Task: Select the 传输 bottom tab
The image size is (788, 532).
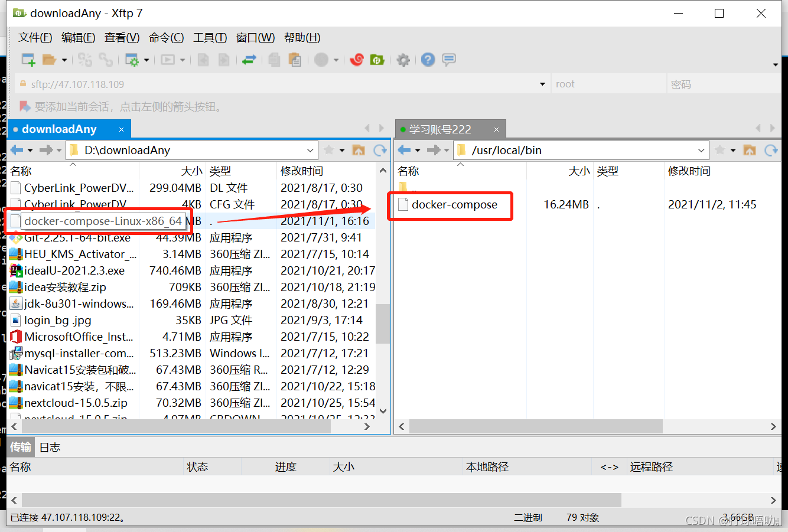Action: [x=21, y=447]
